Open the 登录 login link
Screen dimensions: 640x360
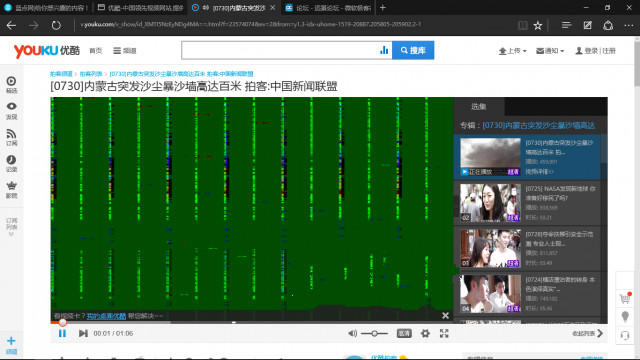(x=591, y=51)
